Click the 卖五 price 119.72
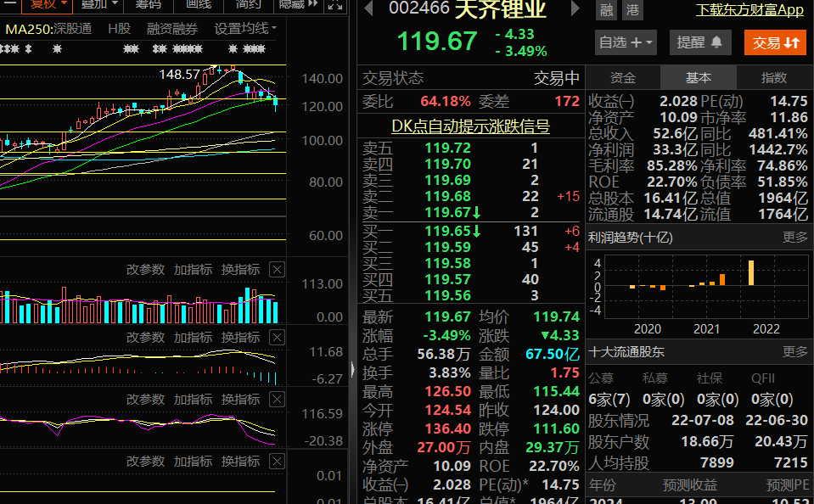814x504 pixels. [x=447, y=148]
